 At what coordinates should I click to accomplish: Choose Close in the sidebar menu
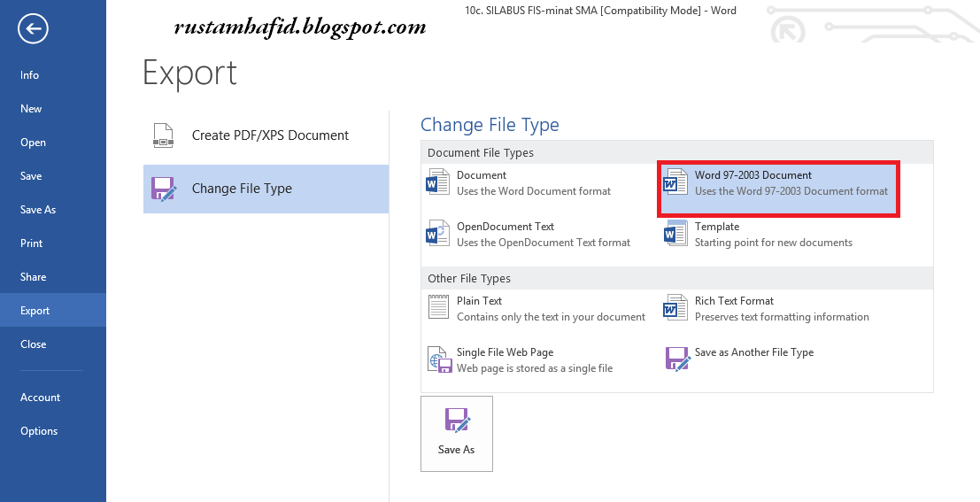53,344
